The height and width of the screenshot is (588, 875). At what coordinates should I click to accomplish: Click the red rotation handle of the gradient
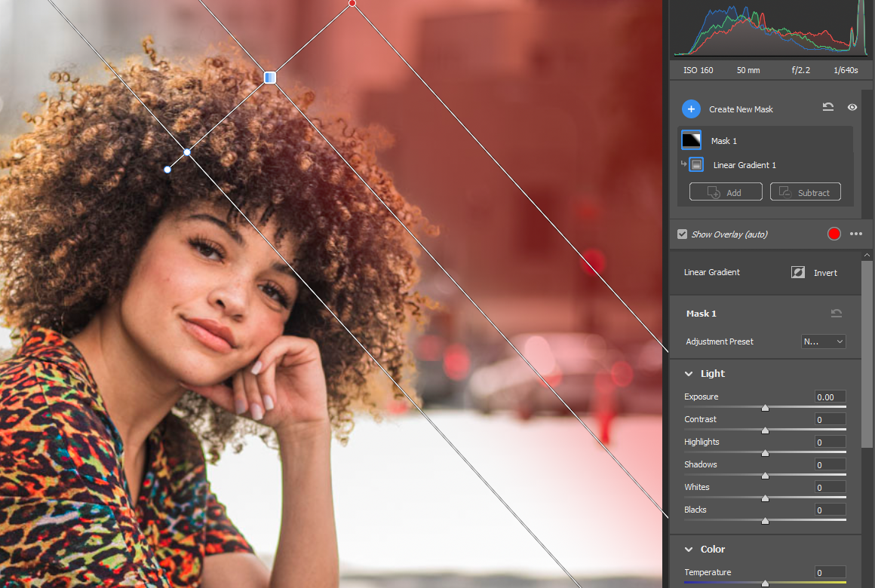(x=352, y=4)
